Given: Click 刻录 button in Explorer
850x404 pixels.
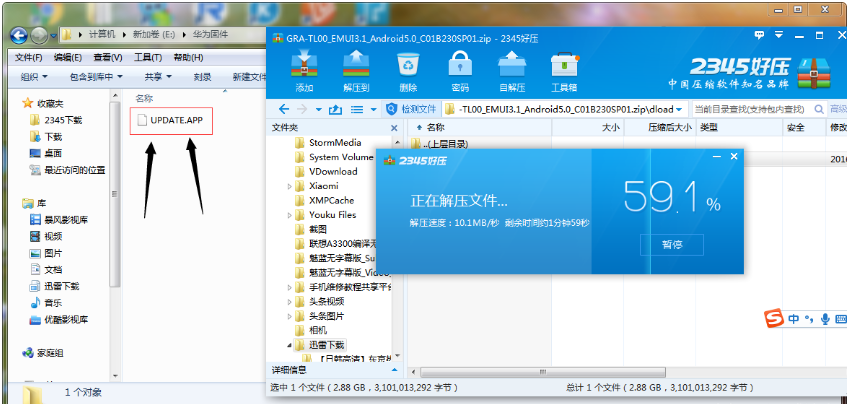Looking at the screenshot, I should point(202,77).
